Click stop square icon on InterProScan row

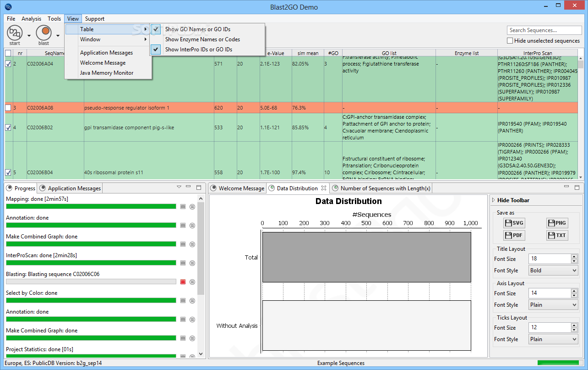(x=183, y=263)
